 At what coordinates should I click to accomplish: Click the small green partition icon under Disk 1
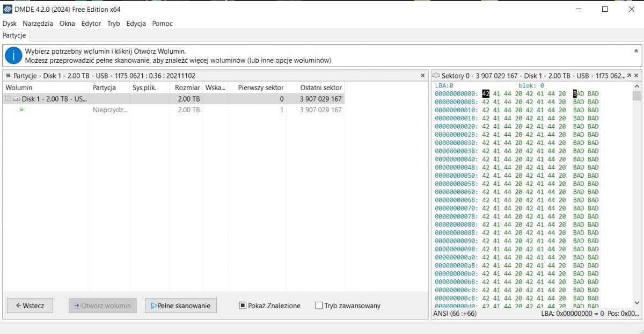tap(21, 110)
